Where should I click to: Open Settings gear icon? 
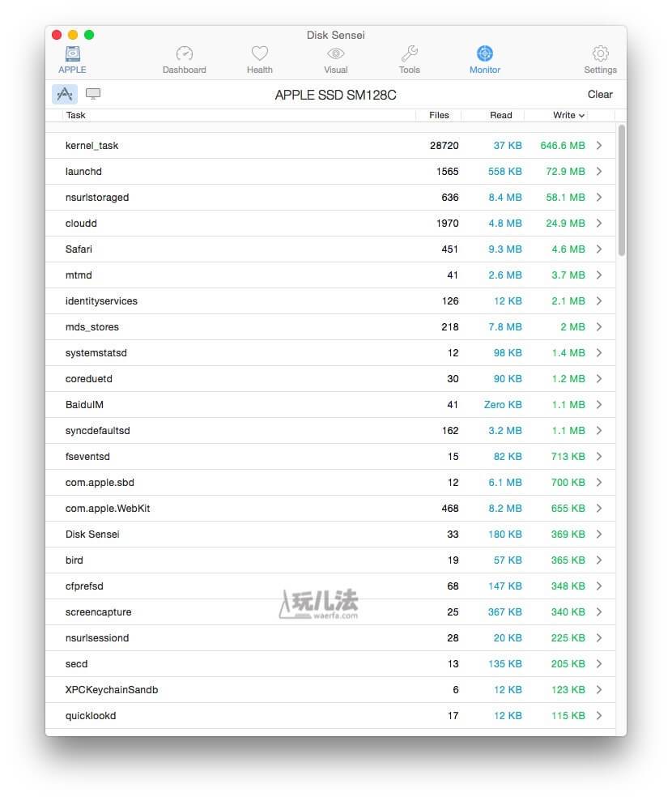(x=601, y=53)
